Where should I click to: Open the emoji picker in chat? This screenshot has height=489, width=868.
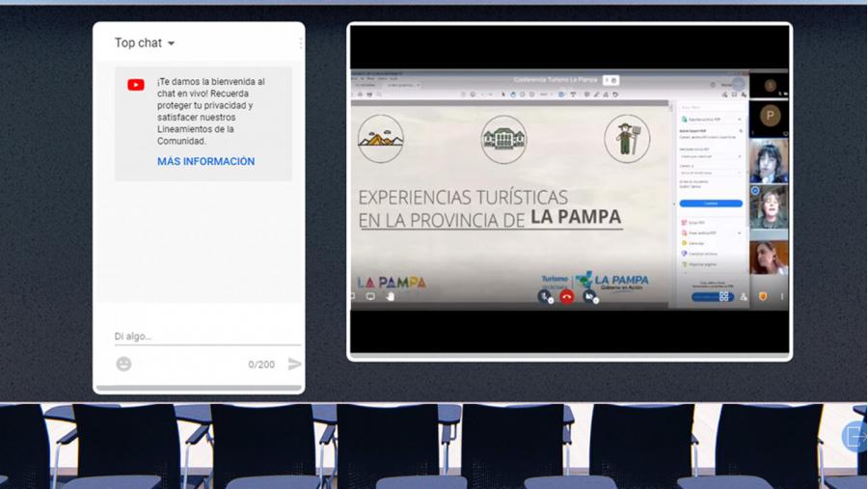click(124, 364)
